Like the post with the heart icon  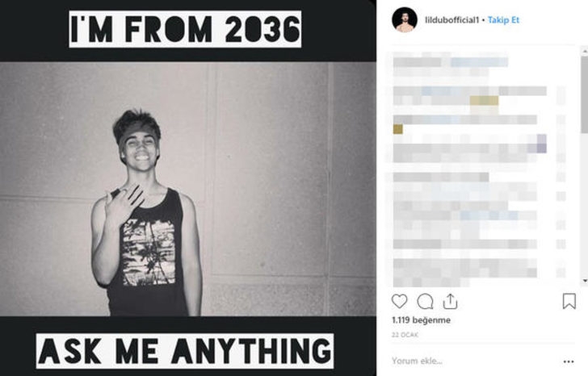coord(400,301)
